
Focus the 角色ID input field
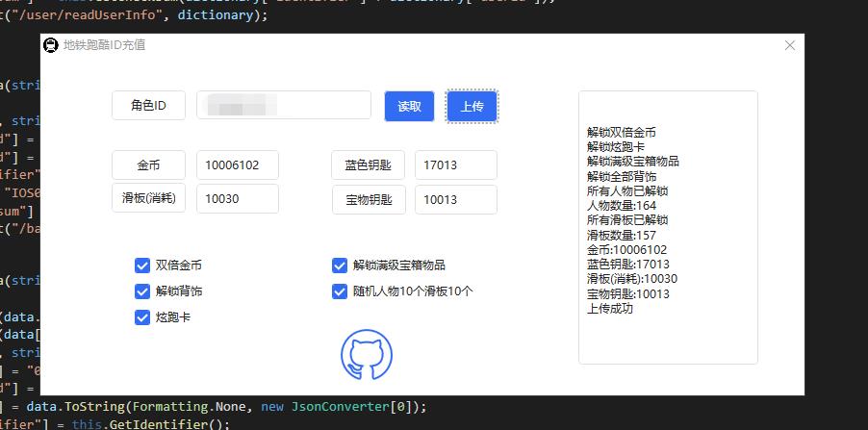(x=284, y=105)
